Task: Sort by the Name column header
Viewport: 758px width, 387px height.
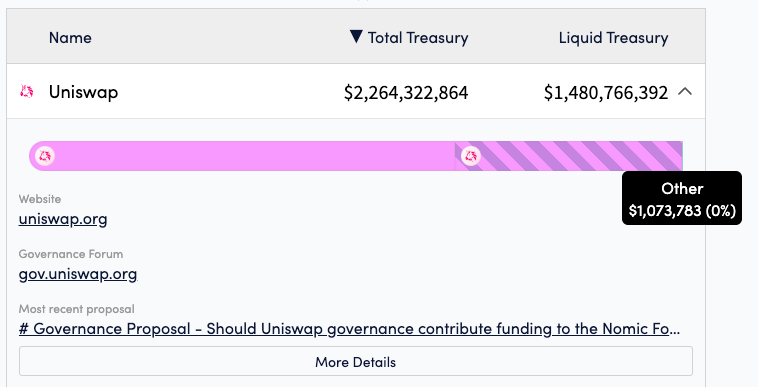Action: (x=70, y=38)
